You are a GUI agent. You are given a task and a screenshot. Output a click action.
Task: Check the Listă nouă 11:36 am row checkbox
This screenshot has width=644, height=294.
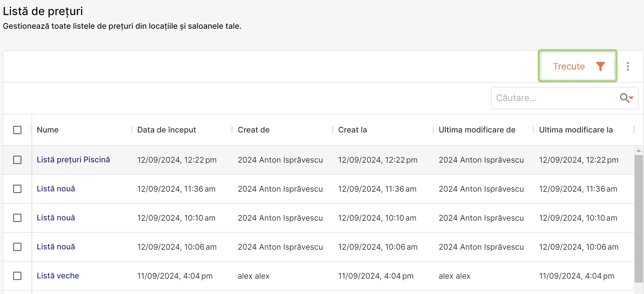point(17,189)
